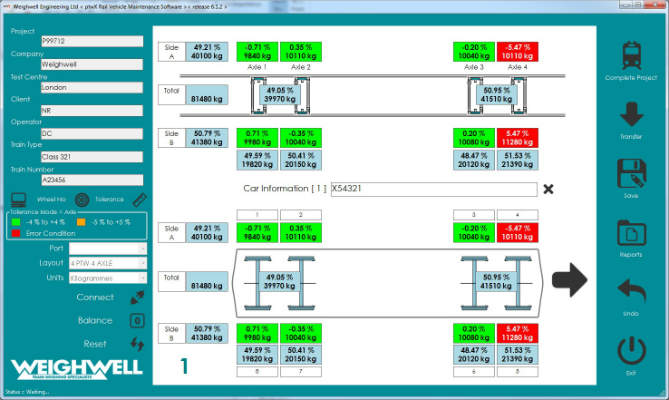Click the Wheel No wheel icon
This screenshot has height=400, width=669.
pyautogui.click(x=82, y=199)
